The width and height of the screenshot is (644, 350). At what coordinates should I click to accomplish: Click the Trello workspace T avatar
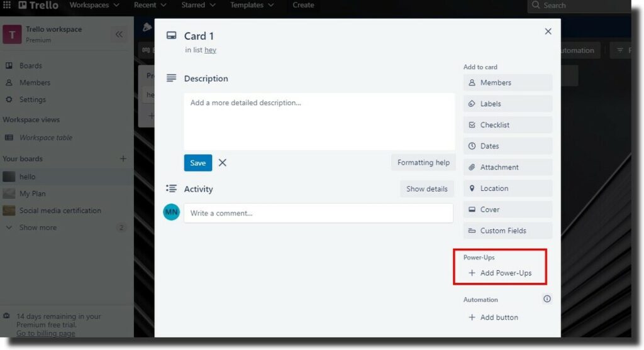click(x=12, y=34)
